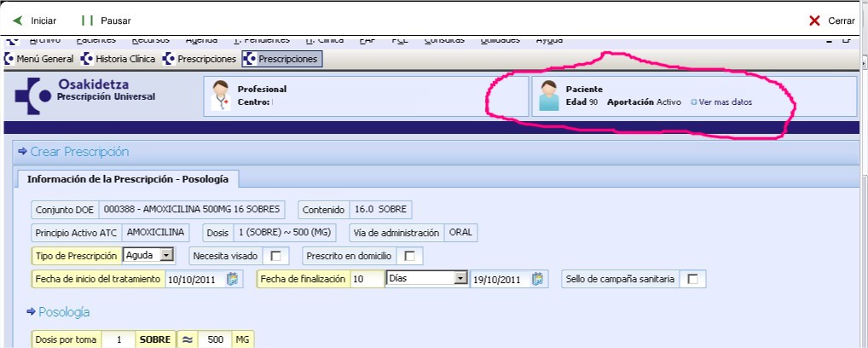Select Información de la Prescripción - Posología tab

pyautogui.click(x=127, y=179)
